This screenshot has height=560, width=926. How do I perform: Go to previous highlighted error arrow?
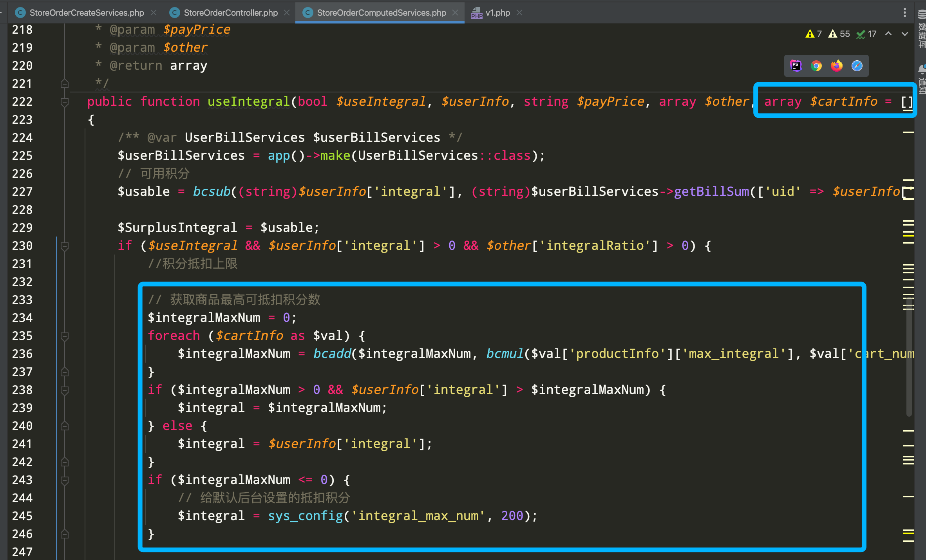[x=888, y=34]
